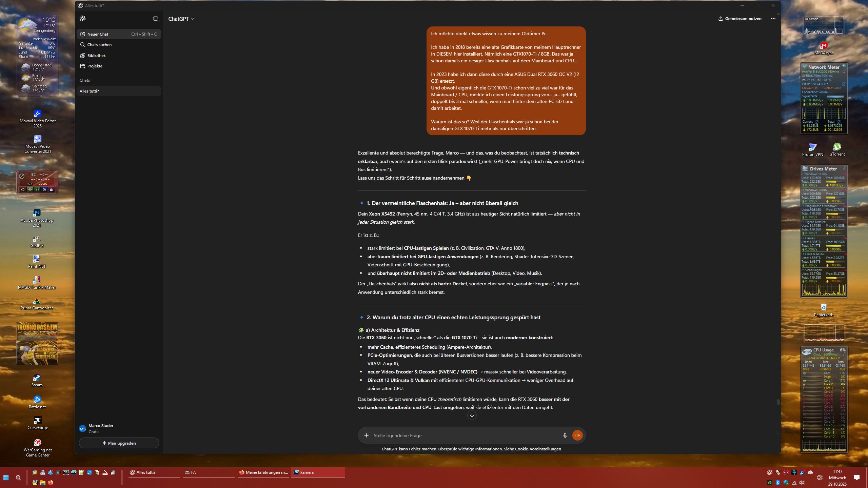
Task: Open the Cookie-Voreinstellungen link
Action: coord(538,449)
